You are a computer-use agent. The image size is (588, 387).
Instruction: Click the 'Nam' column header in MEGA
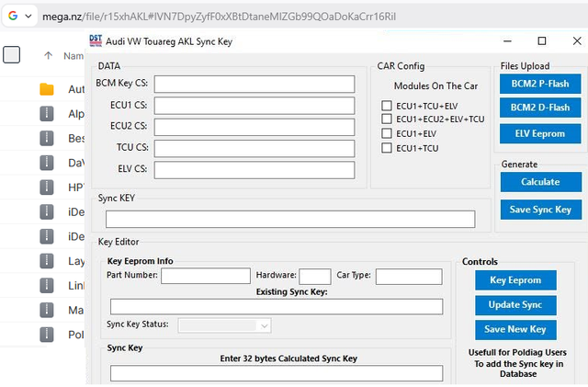pos(73,56)
